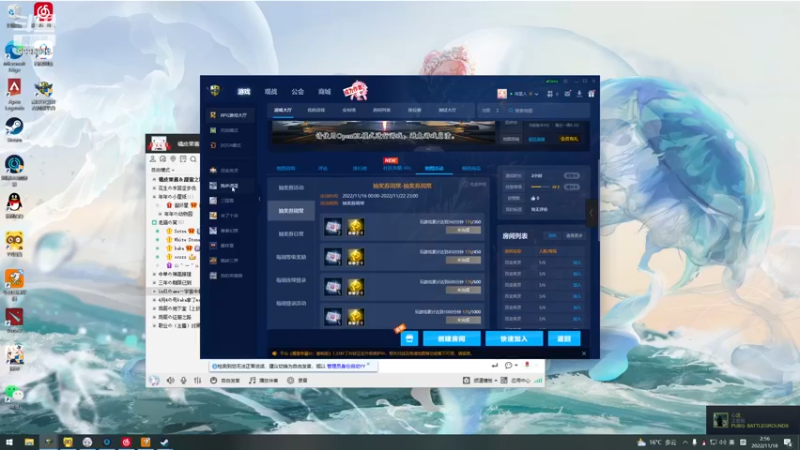Open the apps grid icon in the client header

pos(550,94)
